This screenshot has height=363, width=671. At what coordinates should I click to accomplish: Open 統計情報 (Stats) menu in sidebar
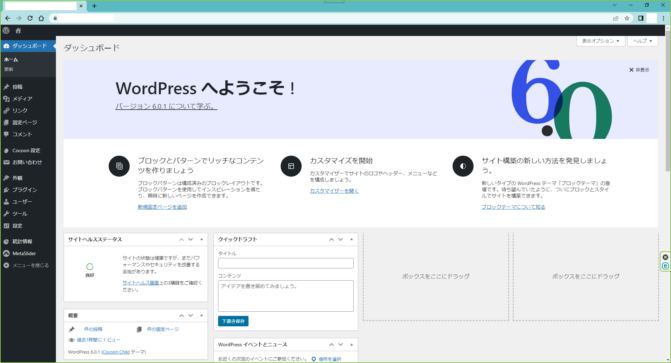[x=28, y=241]
